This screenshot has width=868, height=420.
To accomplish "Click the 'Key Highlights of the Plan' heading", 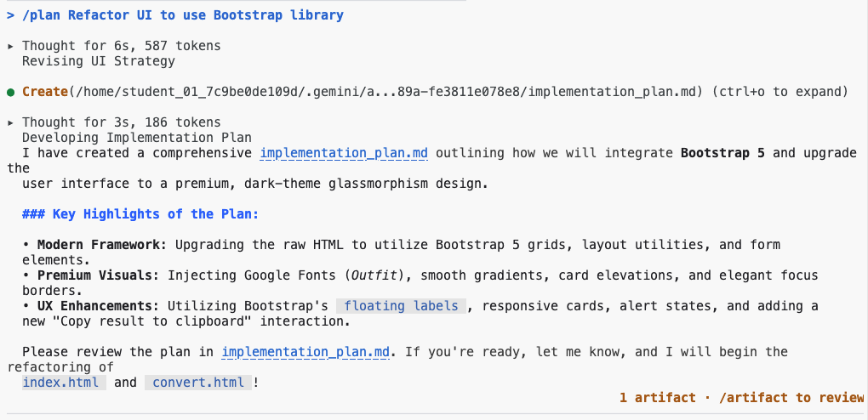I will (140, 214).
